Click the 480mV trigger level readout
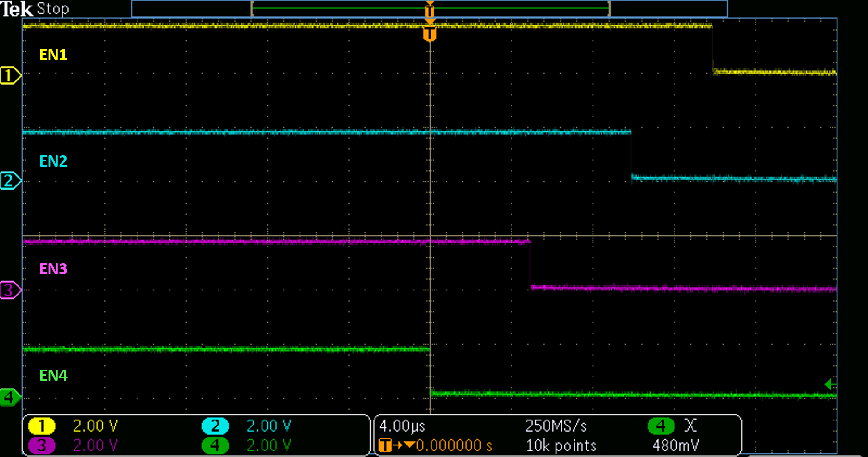868x457 pixels. pyautogui.click(x=675, y=445)
